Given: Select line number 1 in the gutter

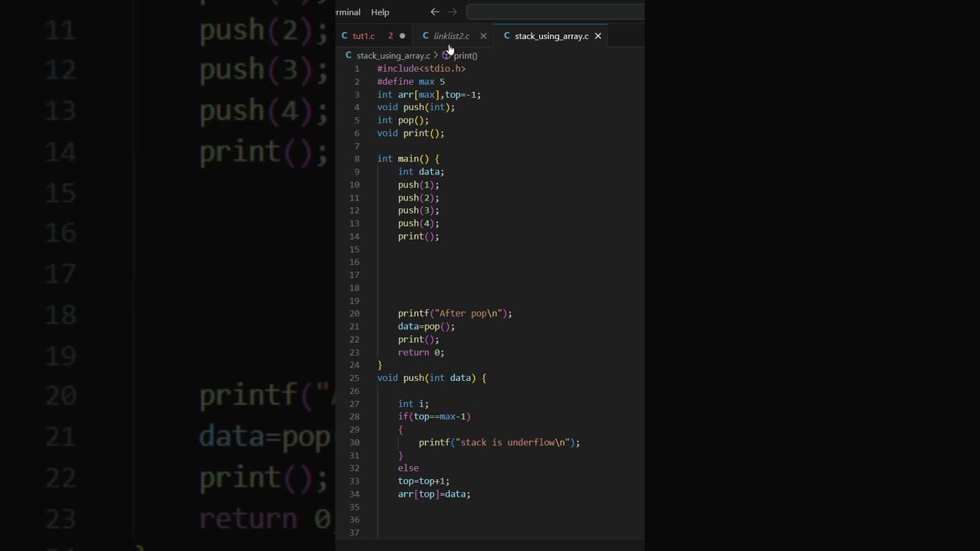Looking at the screenshot, I should 357,69.
